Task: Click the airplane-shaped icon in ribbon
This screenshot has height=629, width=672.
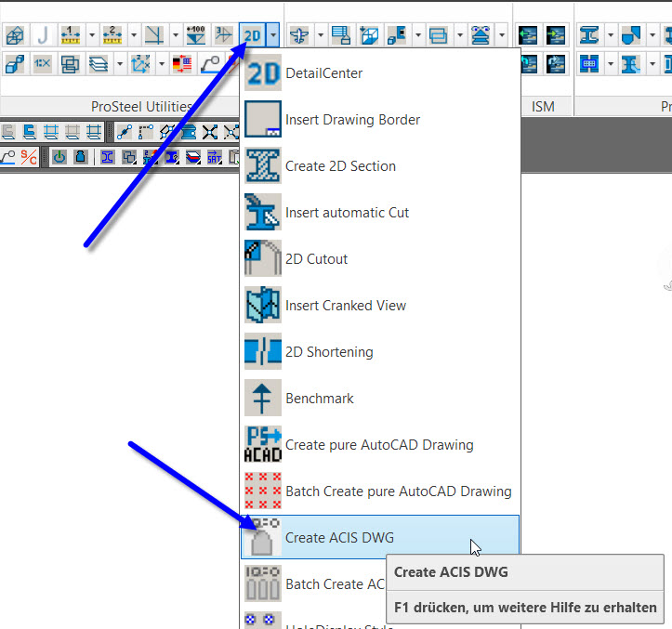Action: click(299, 34)
